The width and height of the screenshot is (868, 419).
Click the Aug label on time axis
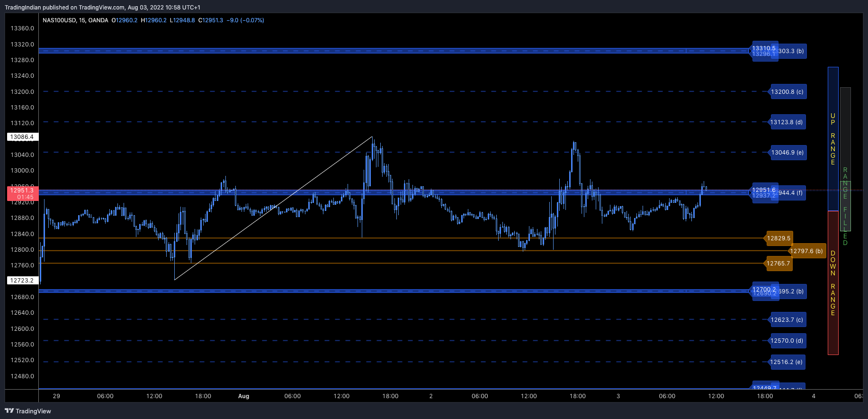click(x=243, y=396)
